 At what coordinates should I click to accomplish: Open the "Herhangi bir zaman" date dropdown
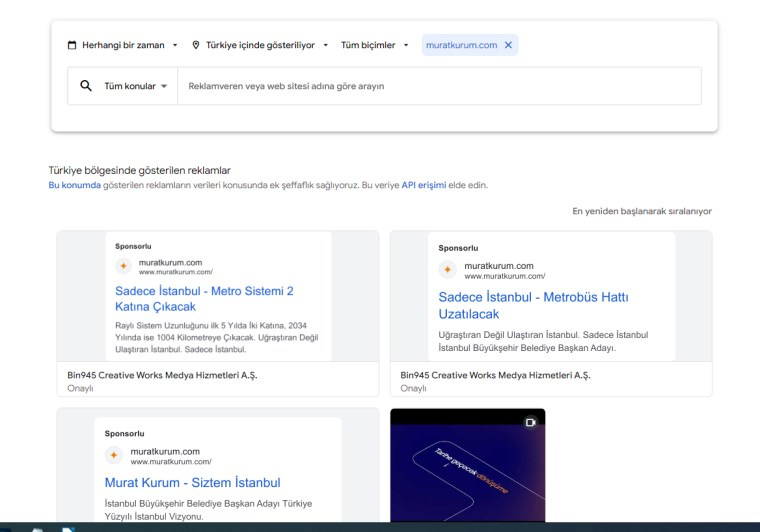click(122, 45)
